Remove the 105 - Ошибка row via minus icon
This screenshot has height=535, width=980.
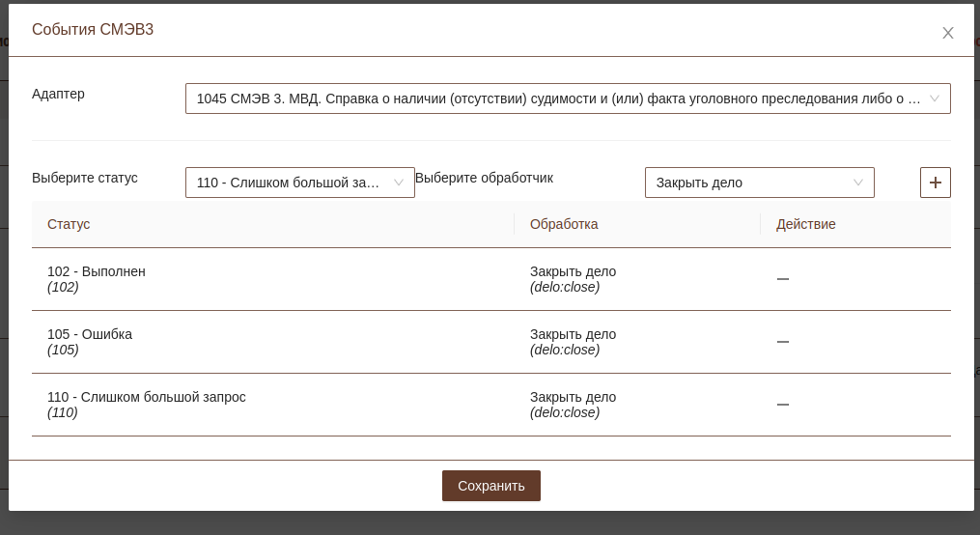(x=783, y=342)
